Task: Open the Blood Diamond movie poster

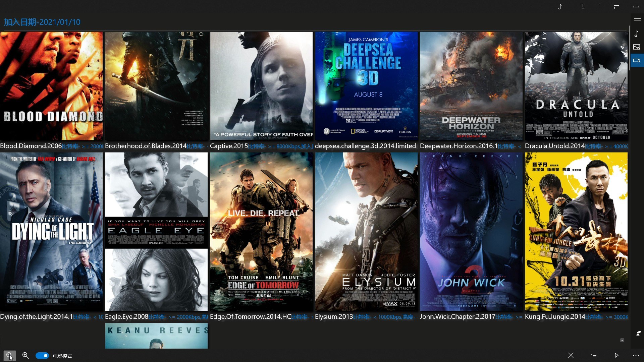Action: 51,86
